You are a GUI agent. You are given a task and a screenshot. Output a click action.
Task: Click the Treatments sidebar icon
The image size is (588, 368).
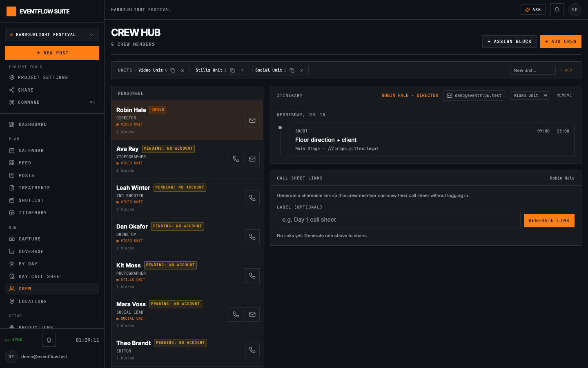[x=12, y=188]
